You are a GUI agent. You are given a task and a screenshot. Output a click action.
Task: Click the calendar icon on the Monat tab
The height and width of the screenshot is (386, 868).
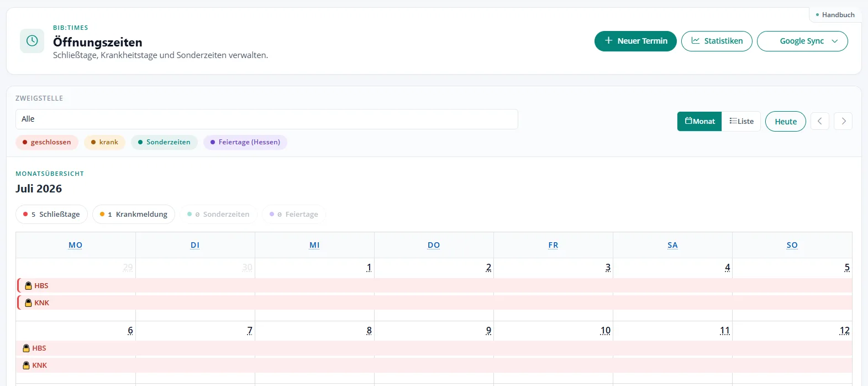coord(688,121)
